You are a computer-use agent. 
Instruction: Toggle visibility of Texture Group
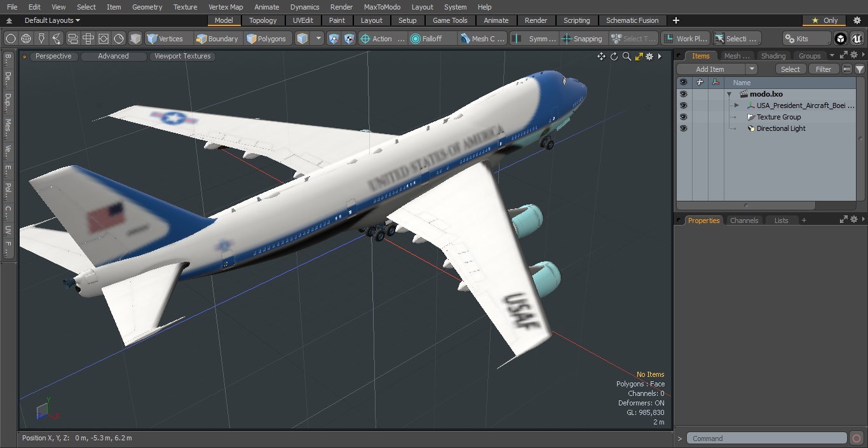point(683,117)
